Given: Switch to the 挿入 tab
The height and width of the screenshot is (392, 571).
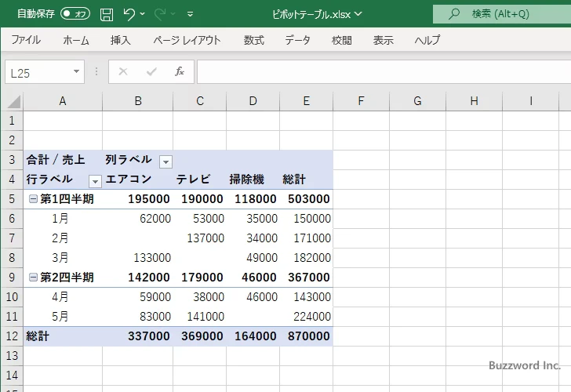Looking at the screenshot, I should (121, 40).
